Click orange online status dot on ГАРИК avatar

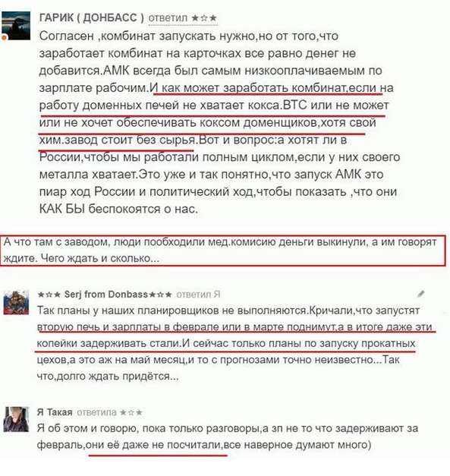click(4, 38)
